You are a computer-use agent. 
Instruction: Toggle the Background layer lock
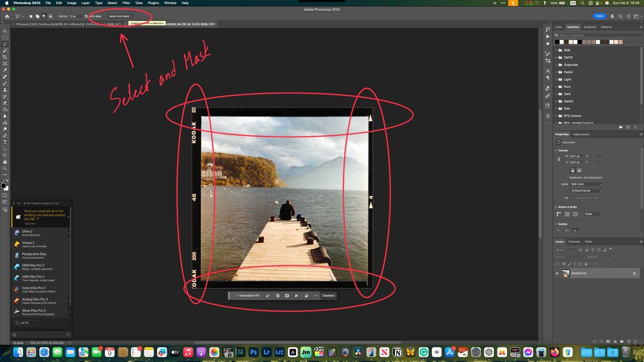click(x=634, y=273)
